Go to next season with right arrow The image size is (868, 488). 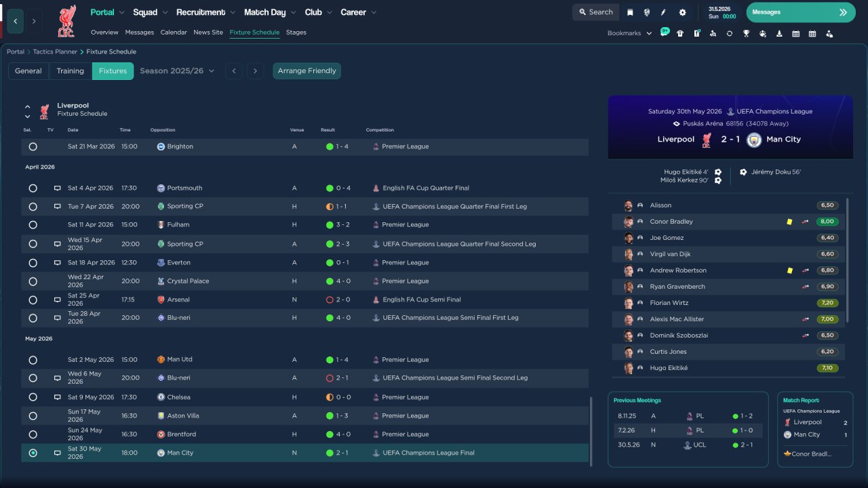[255, 71]
